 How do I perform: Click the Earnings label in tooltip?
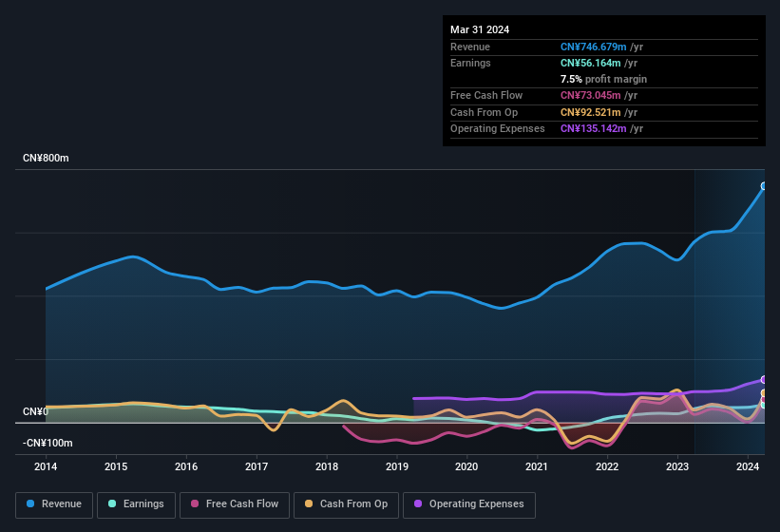point(470,63)
